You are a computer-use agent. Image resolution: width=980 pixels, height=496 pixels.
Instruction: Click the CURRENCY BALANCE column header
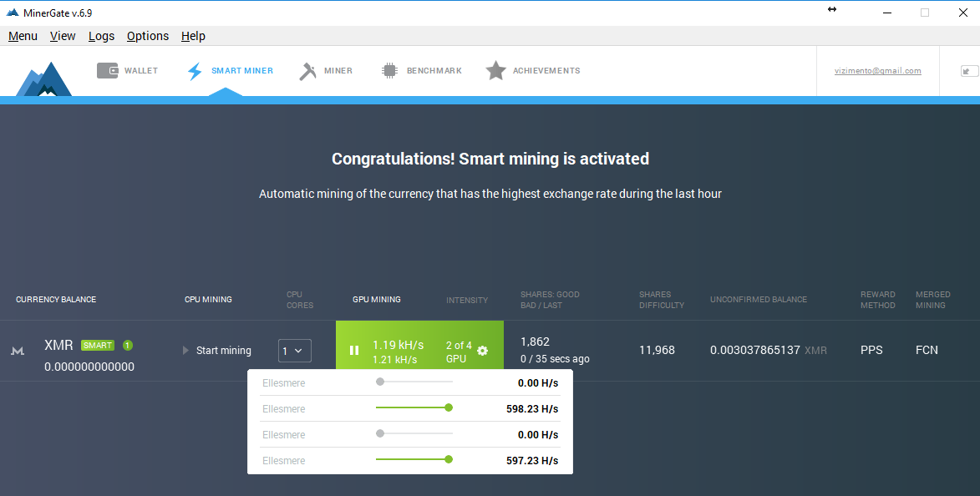(x=56, y=300)
